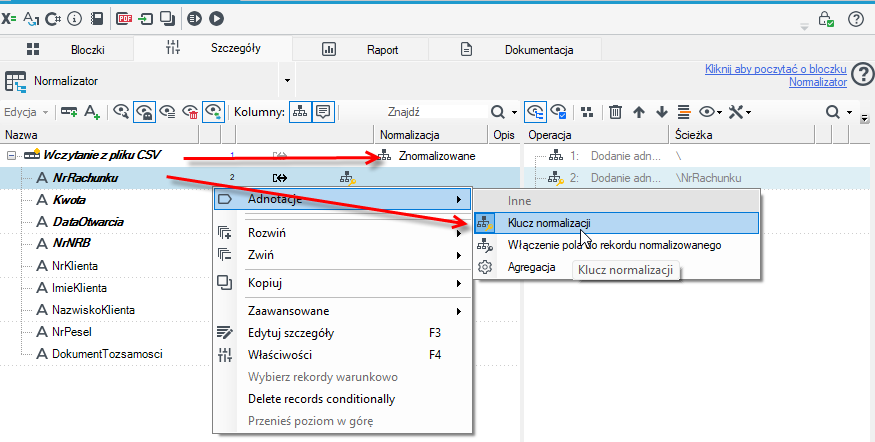Image resolution: width=875 pixels, height=442 pixels.
Task: Open help question mark in top right toolbar
Action: [x=855, y=19]
